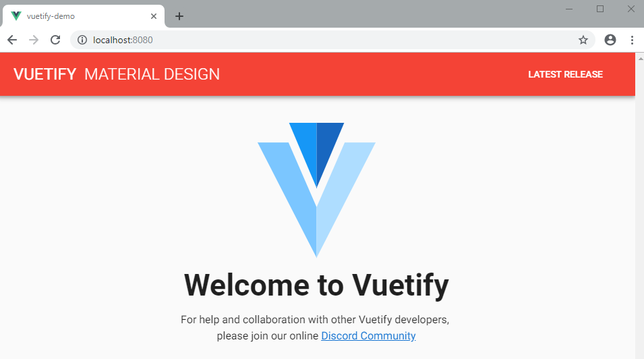The width and height of the screenshot is (644, 359).
Task: Click the browser forward arrow
Action: click(34, 40)
